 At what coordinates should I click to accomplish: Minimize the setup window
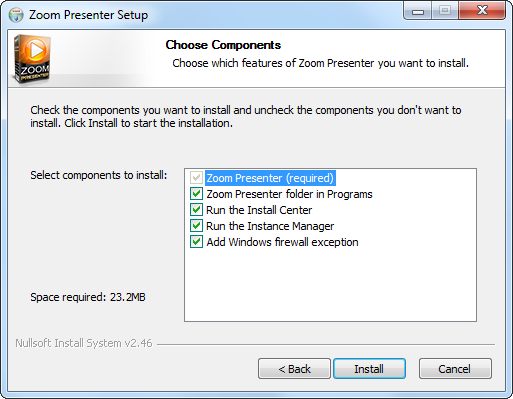point(418,11)
